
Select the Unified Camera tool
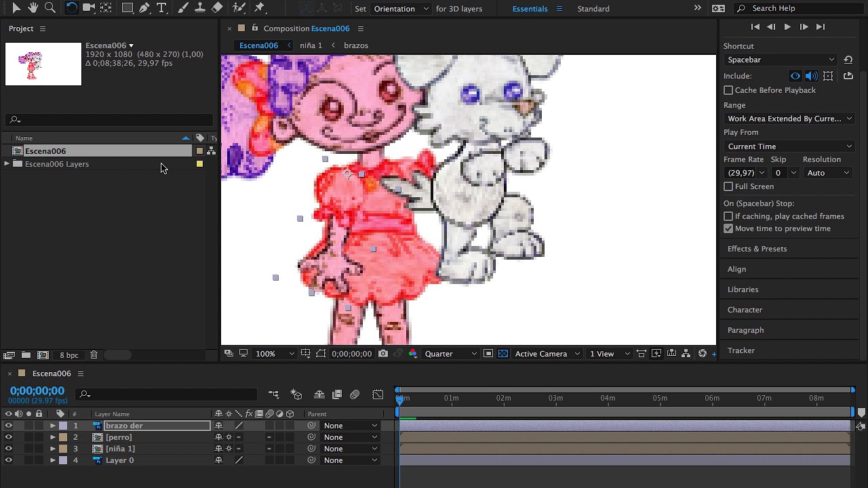click(x=88, y=8)
